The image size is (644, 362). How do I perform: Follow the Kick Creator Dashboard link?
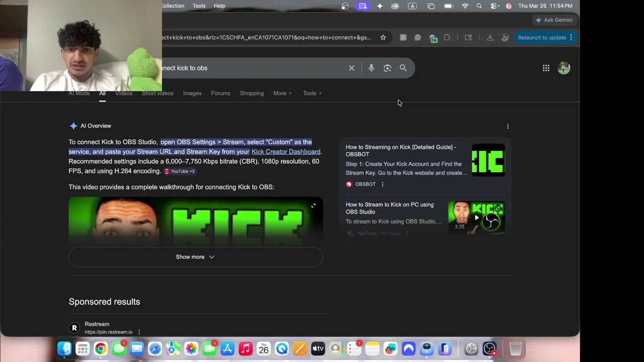point(286,151)
